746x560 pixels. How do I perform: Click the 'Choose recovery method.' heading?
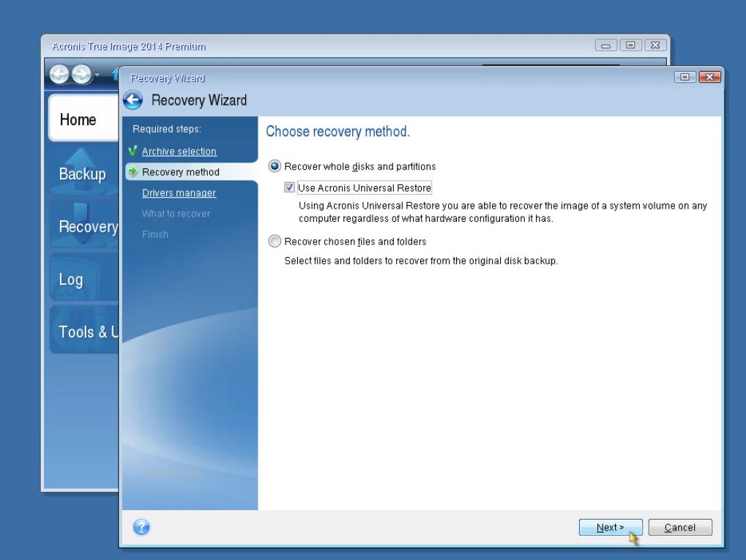(337, 131)
